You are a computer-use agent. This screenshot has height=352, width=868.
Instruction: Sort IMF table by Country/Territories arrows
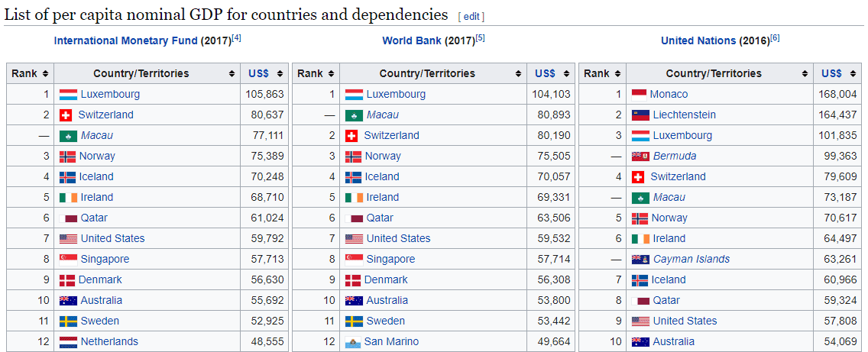tap(232, 73)
